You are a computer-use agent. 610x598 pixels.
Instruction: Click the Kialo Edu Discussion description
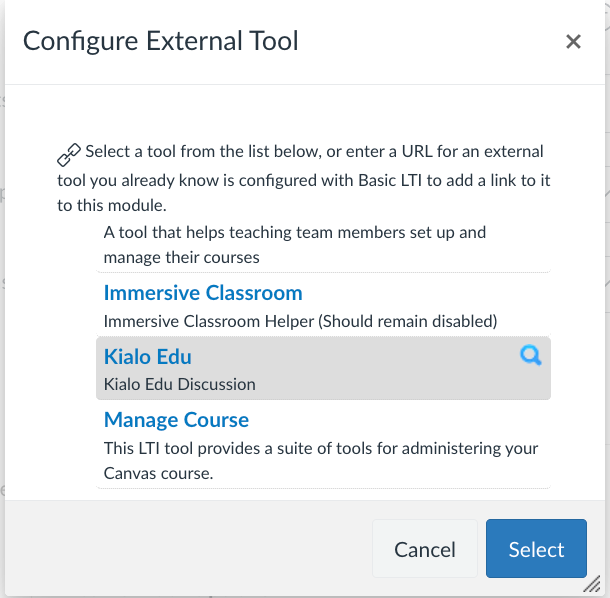point(180,384)
